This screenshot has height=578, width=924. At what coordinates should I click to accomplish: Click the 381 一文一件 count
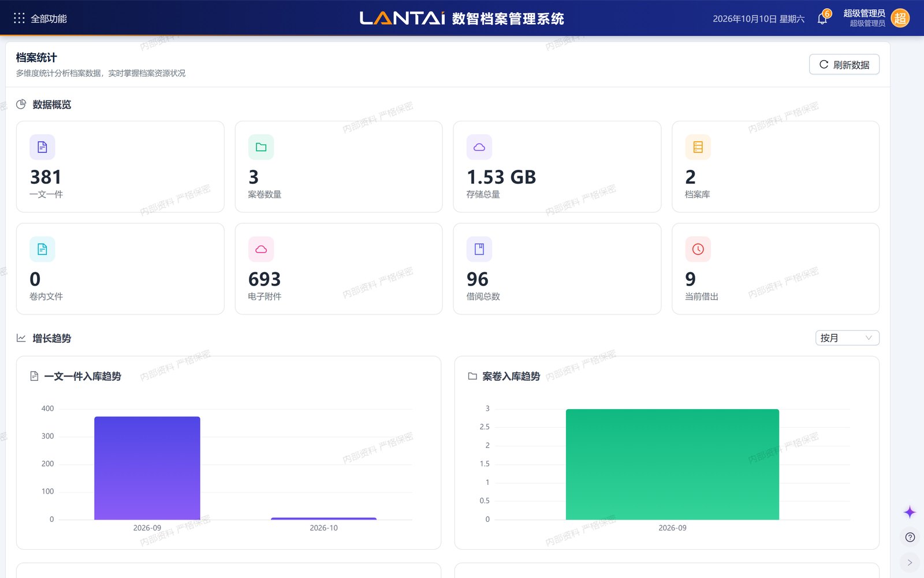(x=46, y=177)
